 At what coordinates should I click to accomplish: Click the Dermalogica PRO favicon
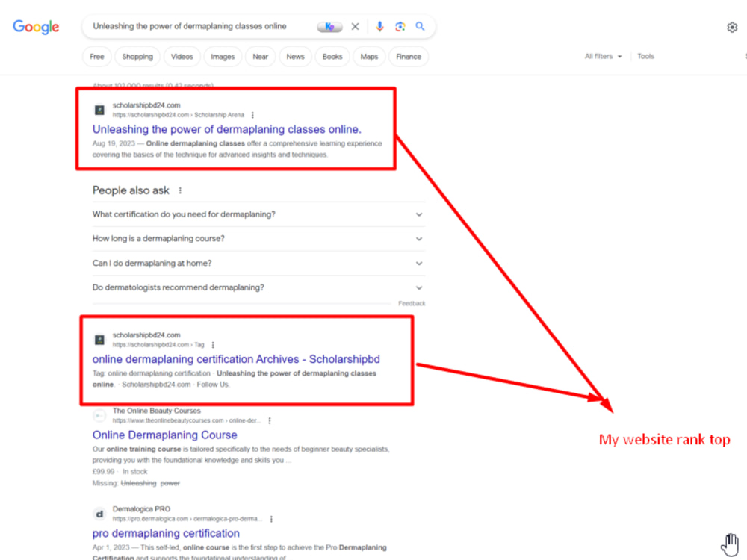[99, 514]
